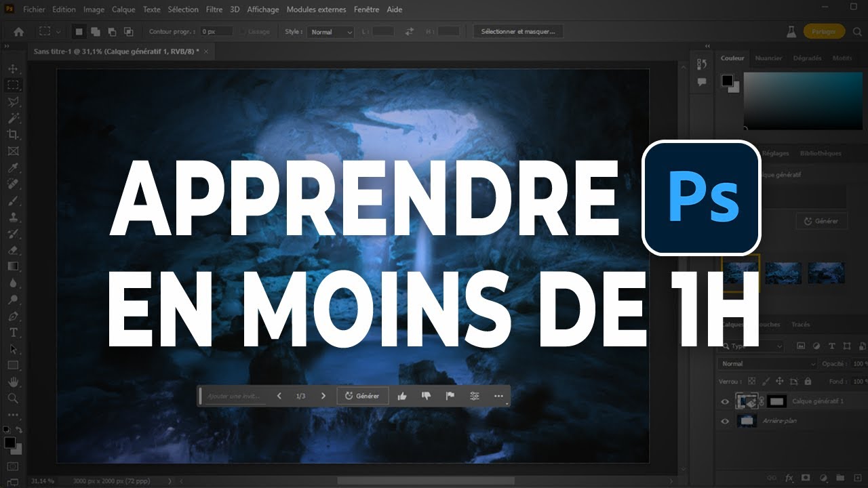Click the foreground color swatch in toolbox
The image size is (868, 488).
[x=9, y=442]
